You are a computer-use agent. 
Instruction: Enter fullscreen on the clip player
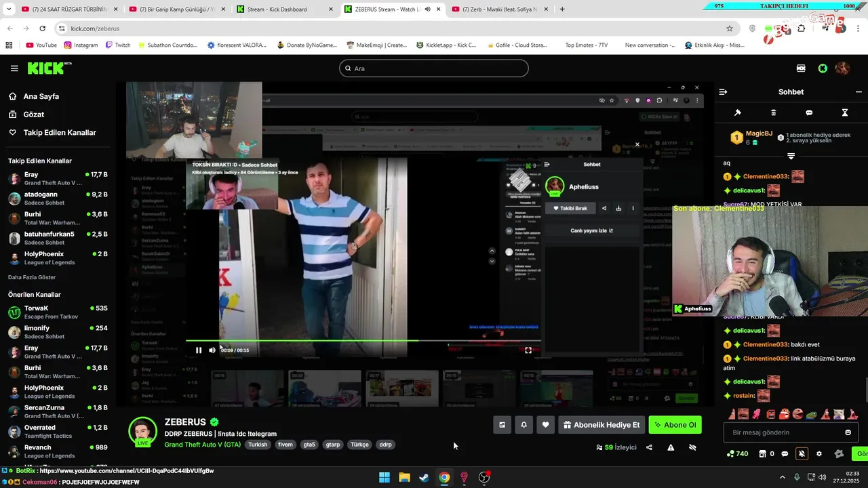[528, 350]
